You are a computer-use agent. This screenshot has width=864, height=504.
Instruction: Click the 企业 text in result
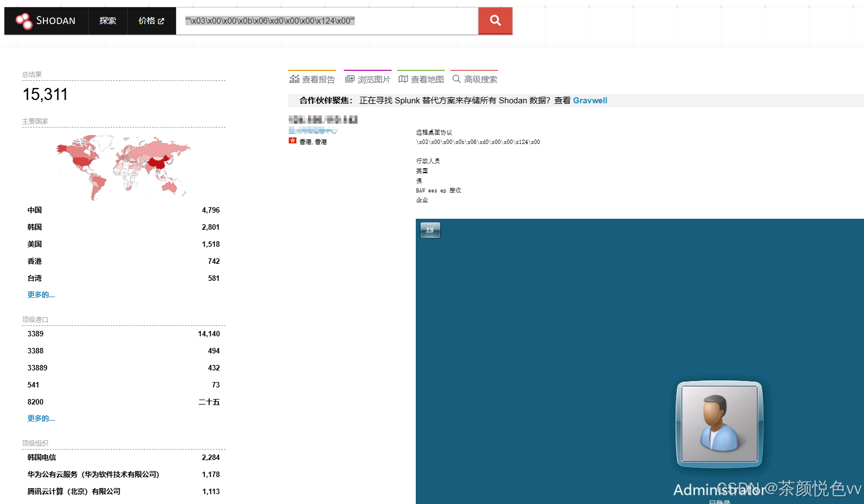pyautogui.click(x=422, y=200)
